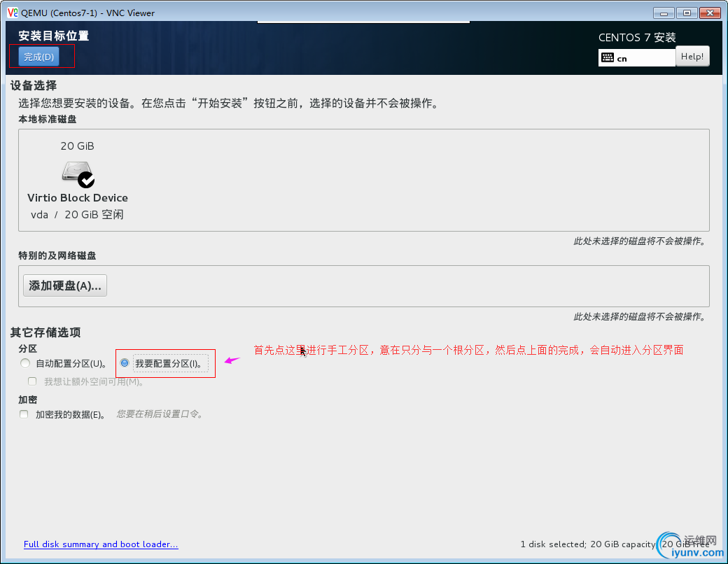
Task: Click the 特别的及网络磁盘 label
Action: 57,256
